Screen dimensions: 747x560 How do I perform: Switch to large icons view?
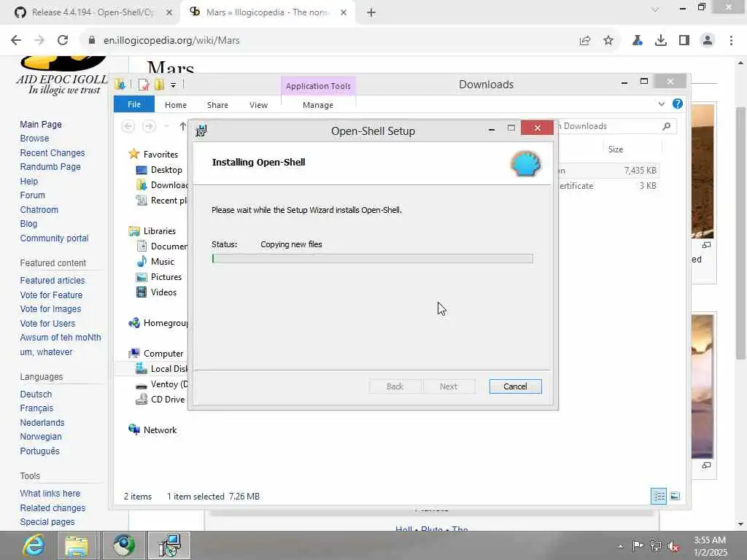coord(675,496)
